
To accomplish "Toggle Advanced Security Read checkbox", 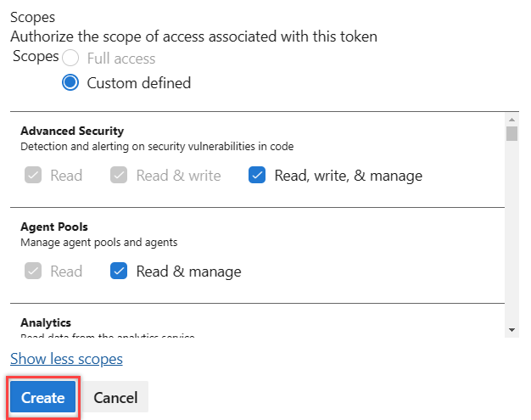I will [x=32, y=176].
